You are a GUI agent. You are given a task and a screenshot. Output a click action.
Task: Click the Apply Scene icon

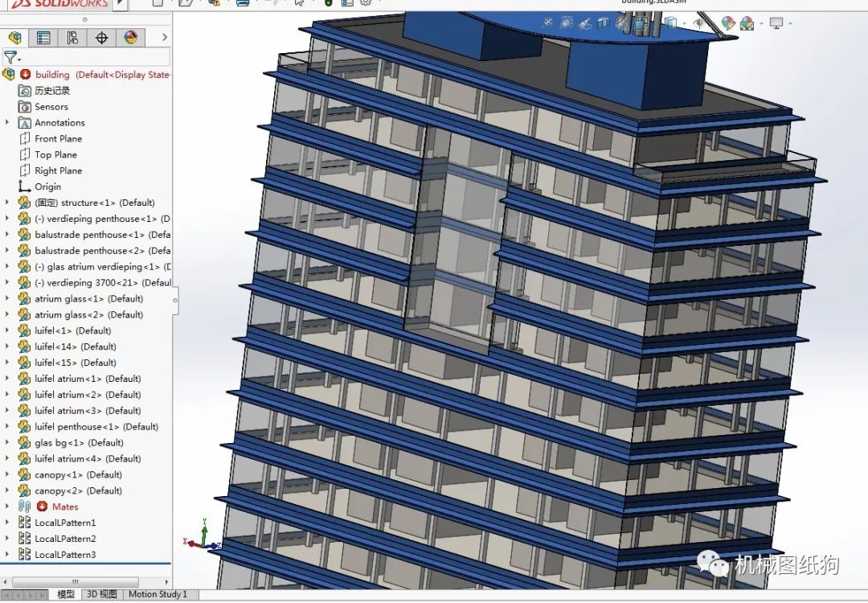(x=747, y=23)
